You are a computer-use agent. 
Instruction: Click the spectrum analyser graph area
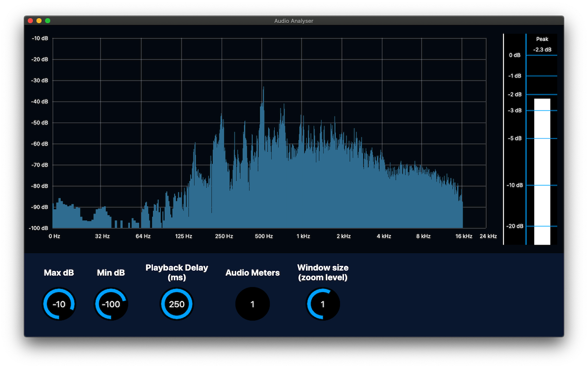[x=269, y=133]
